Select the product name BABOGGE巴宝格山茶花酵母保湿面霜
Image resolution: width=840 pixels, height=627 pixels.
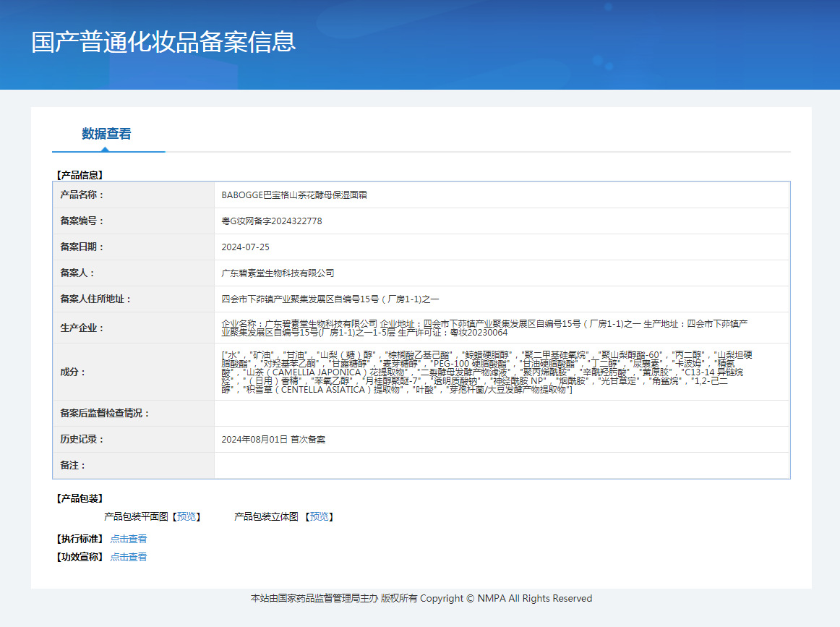(x=294, y=195)
